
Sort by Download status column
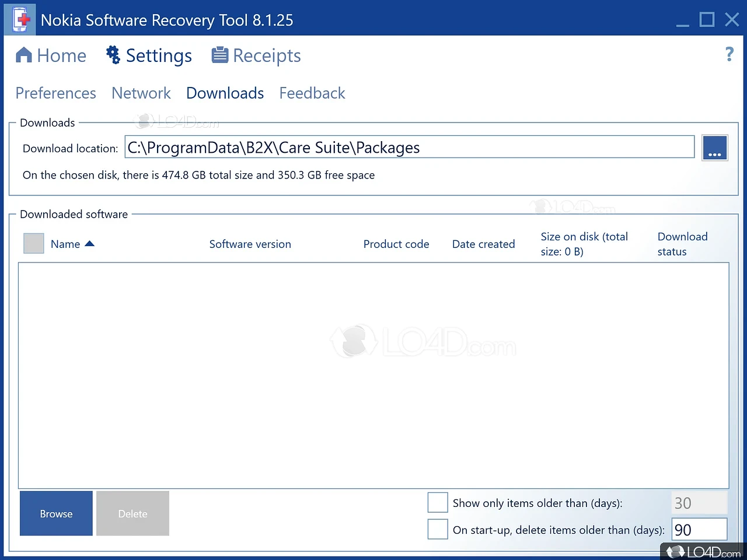683,244
